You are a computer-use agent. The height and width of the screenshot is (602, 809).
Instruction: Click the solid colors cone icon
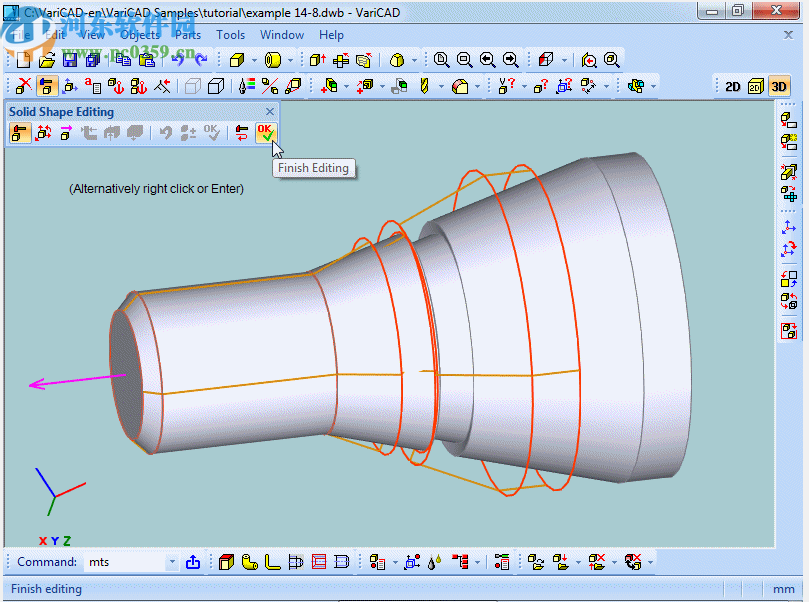coord(246,86)
